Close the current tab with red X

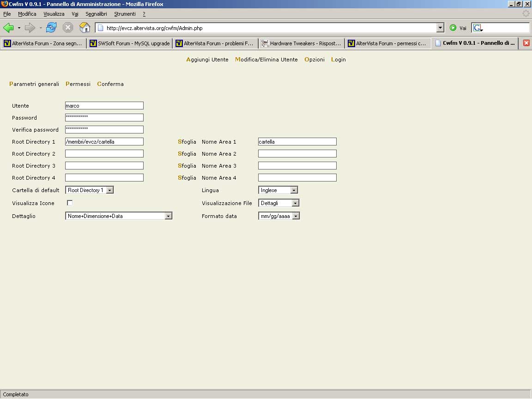point(526,43)
